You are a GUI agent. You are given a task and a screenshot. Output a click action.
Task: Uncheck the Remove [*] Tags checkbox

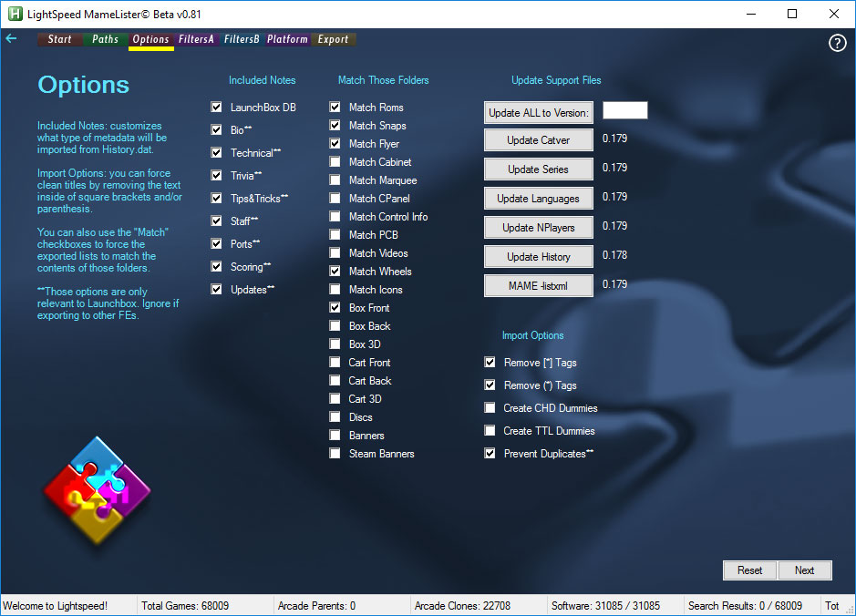coord(490,363)
